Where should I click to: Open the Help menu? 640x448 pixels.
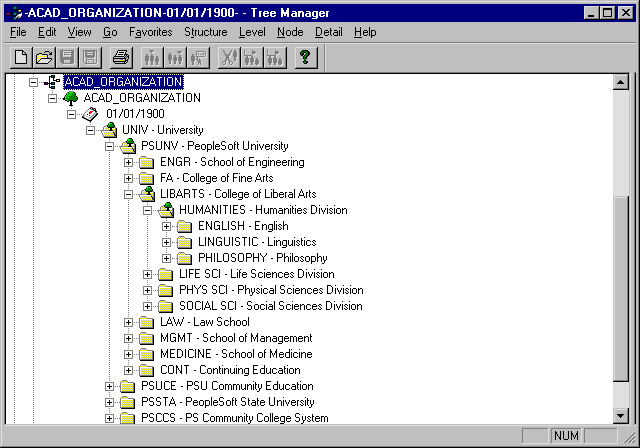[x=365, y=32]
